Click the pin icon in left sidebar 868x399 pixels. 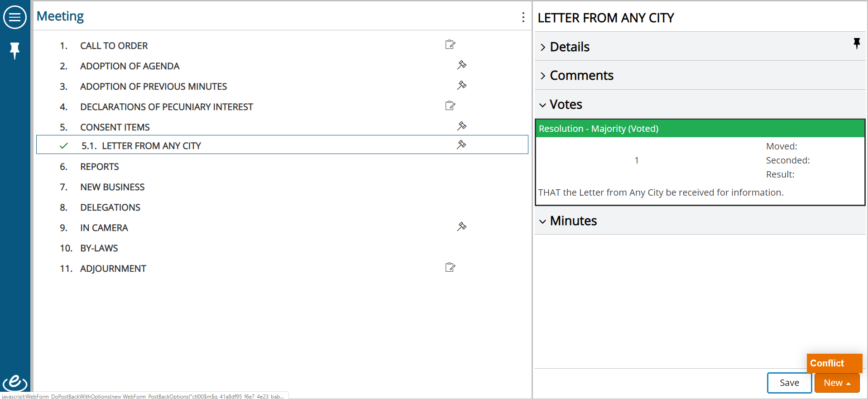[15, 50]
